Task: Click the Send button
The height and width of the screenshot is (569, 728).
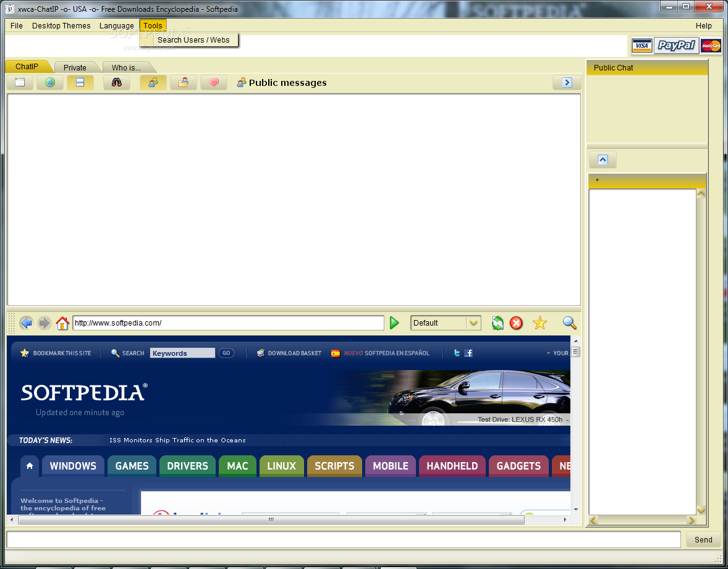Action: coord(703,539)
